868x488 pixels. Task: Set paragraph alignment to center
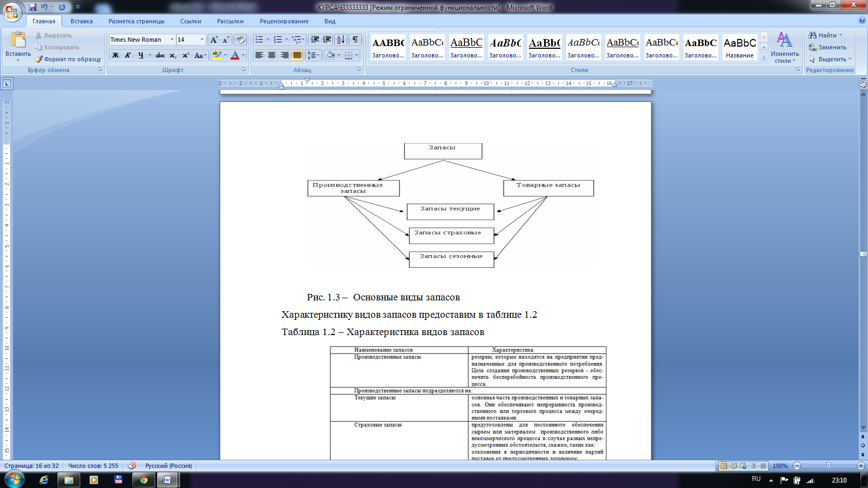pos(272,55)
